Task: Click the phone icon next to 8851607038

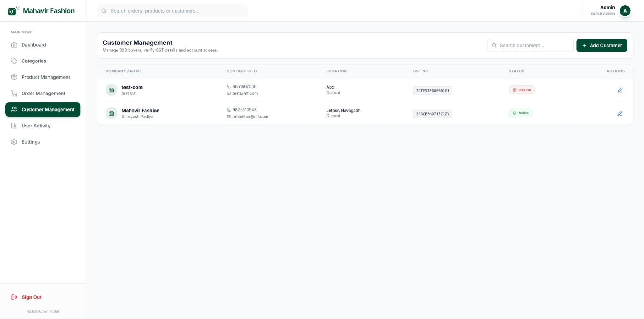Action: click(229, 86)
